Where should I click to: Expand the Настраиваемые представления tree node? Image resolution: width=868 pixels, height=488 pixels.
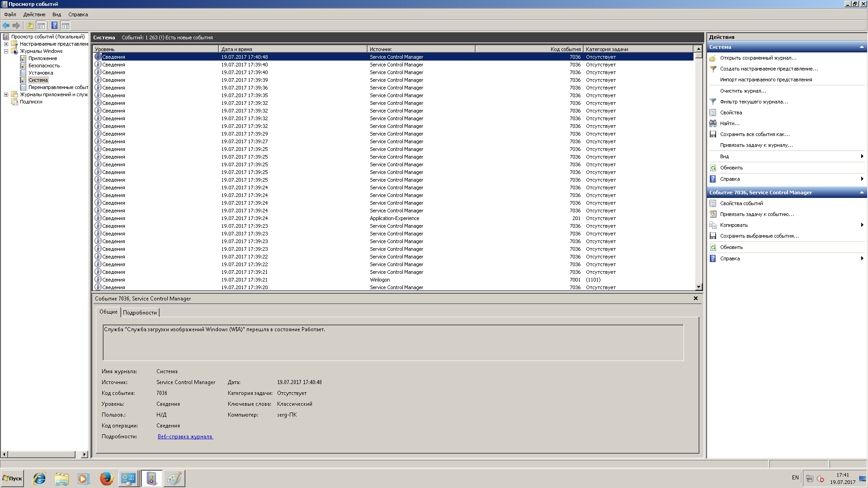tap(6, 44)
